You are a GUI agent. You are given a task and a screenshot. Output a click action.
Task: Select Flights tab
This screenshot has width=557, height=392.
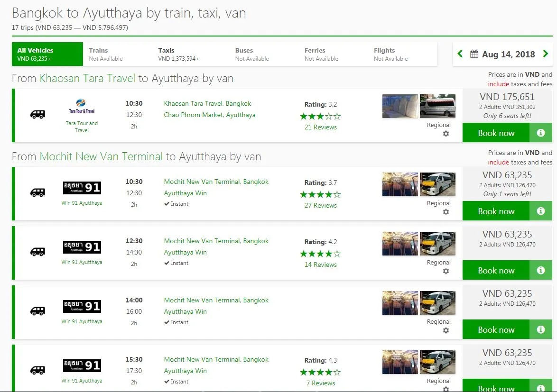403,54
